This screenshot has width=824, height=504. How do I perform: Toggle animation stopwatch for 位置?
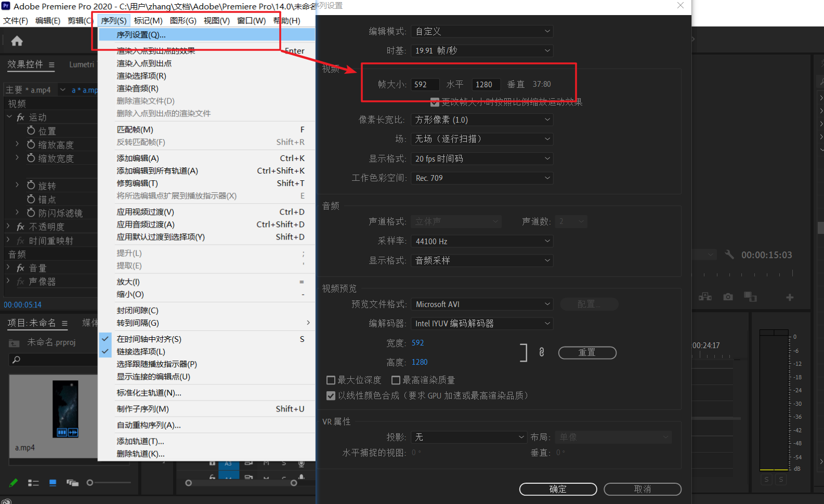click(31, 130)
